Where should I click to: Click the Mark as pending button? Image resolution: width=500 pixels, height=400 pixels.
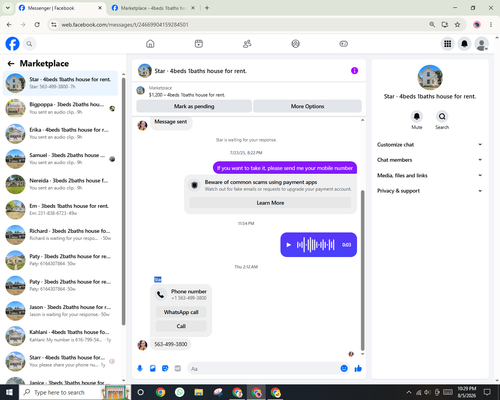click(x=194, y=106)
